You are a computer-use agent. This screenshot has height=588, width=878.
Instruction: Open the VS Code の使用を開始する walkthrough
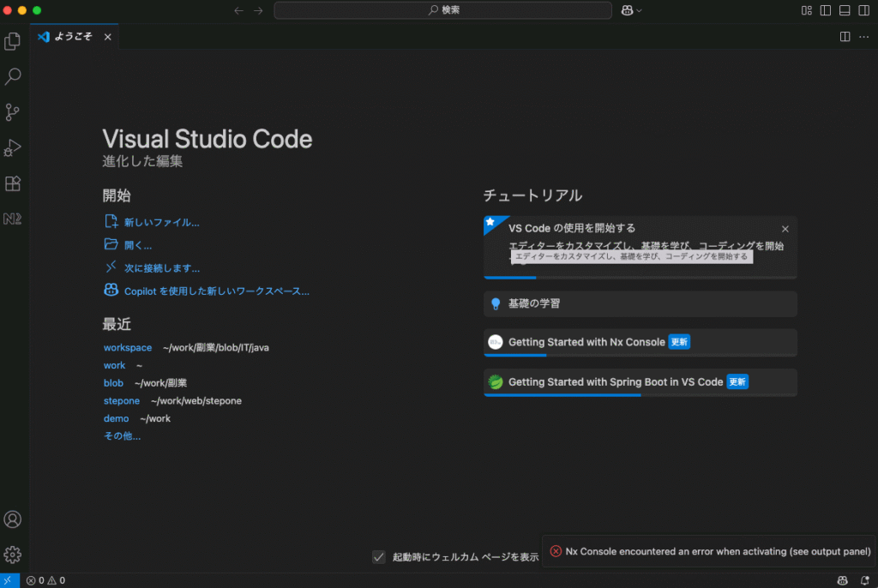tap(640, 247)
